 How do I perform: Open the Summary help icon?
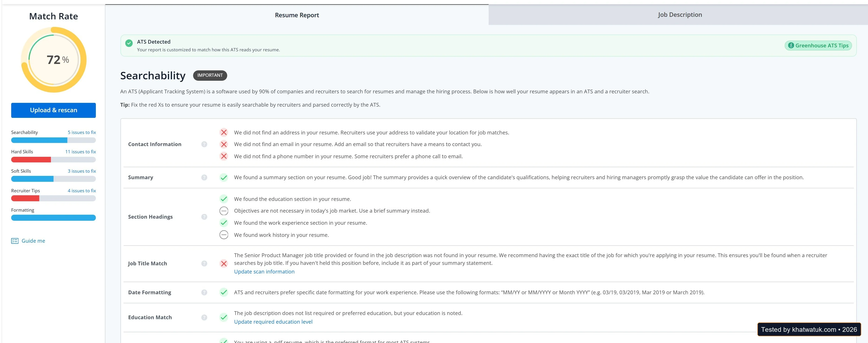coord(204,178)
